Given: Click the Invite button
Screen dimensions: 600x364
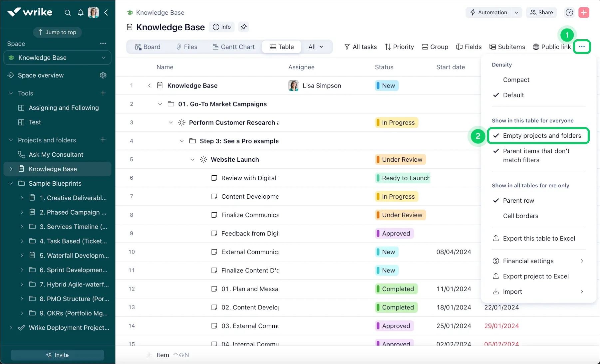Looking at the screenshot, I should point(57,355).
